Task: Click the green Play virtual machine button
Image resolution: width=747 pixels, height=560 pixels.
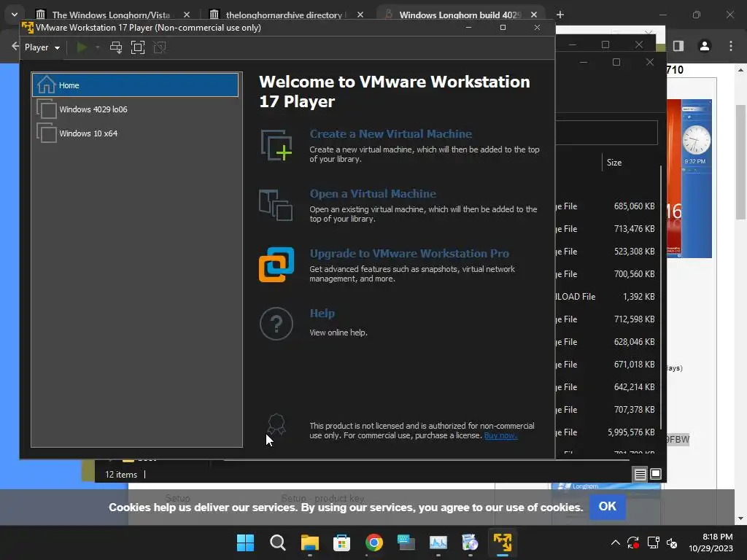Action: pyautogui.click(x=82, y=47)
